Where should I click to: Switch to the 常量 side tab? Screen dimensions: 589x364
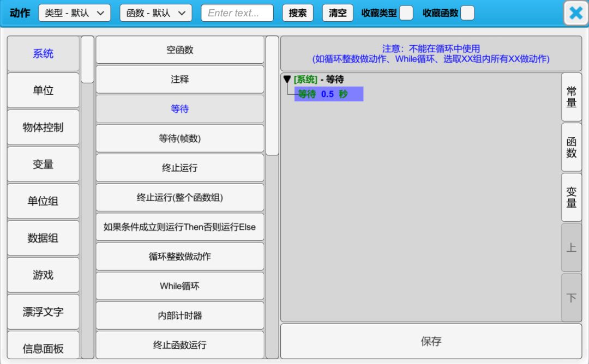tap(571, 97)
